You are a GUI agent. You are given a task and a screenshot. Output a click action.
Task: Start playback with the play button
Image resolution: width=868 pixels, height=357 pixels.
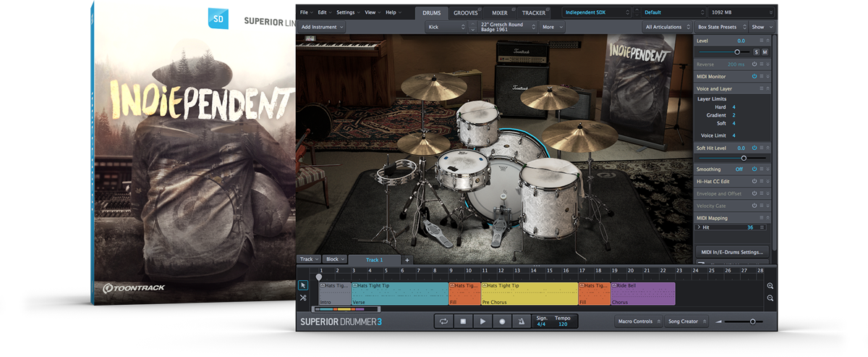482,322
